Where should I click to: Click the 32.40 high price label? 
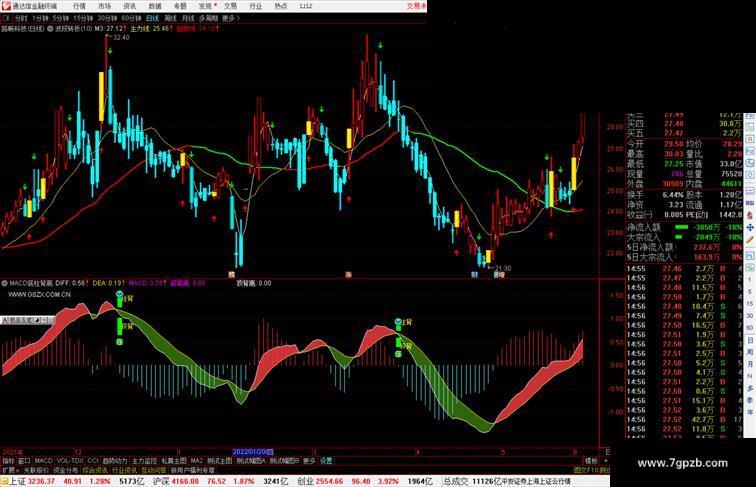(121, 38)
